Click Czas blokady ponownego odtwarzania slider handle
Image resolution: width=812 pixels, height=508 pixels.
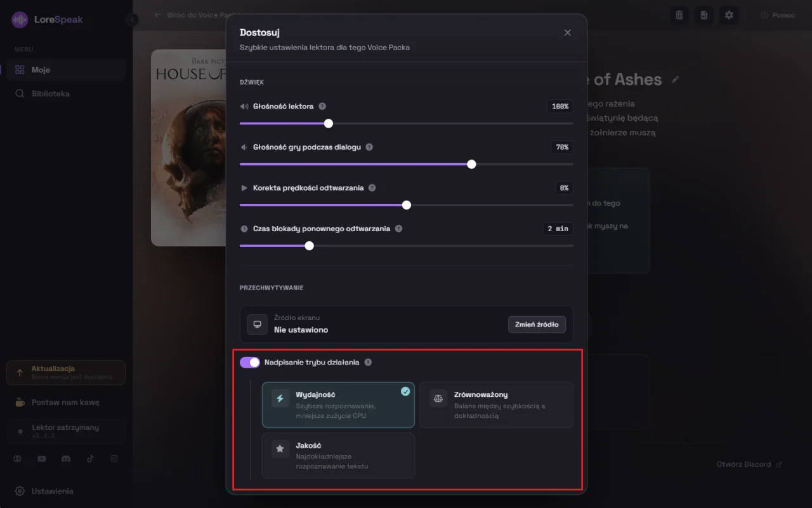(x=310, y=246)
